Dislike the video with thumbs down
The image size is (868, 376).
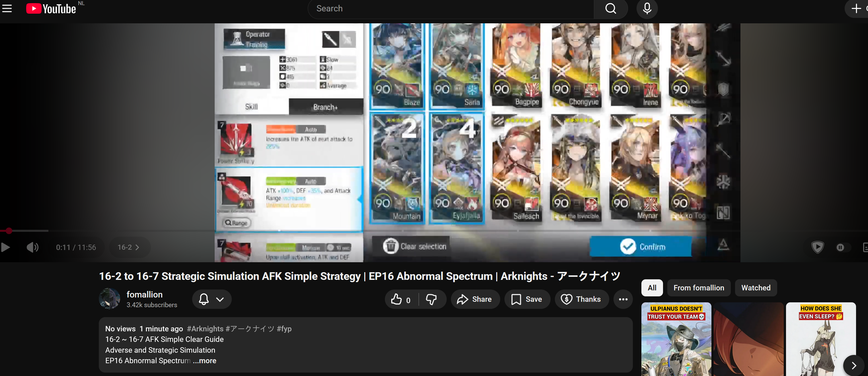point(431,299)
